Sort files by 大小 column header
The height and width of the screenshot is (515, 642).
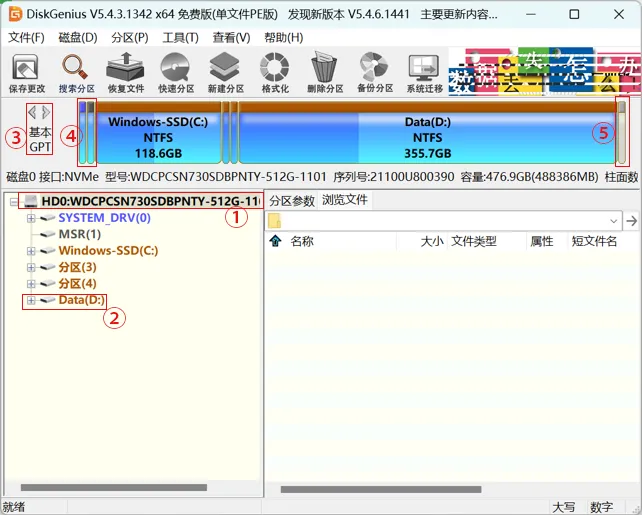click(432, 241)
